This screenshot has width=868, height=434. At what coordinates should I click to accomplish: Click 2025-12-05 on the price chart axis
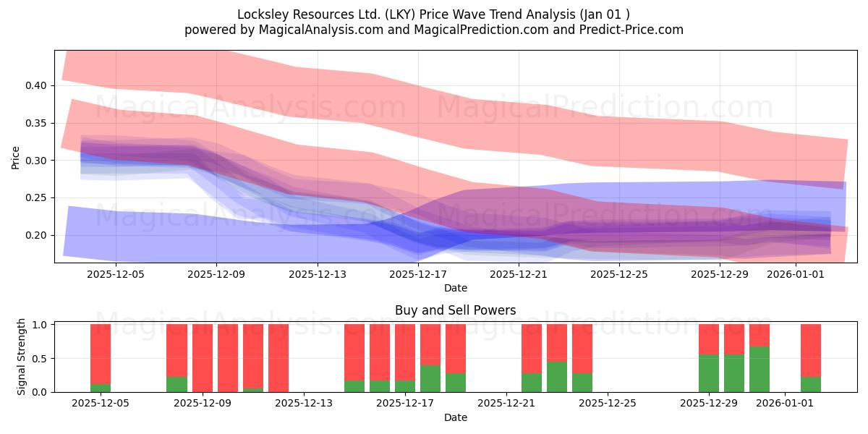click(x=116, y=274)
